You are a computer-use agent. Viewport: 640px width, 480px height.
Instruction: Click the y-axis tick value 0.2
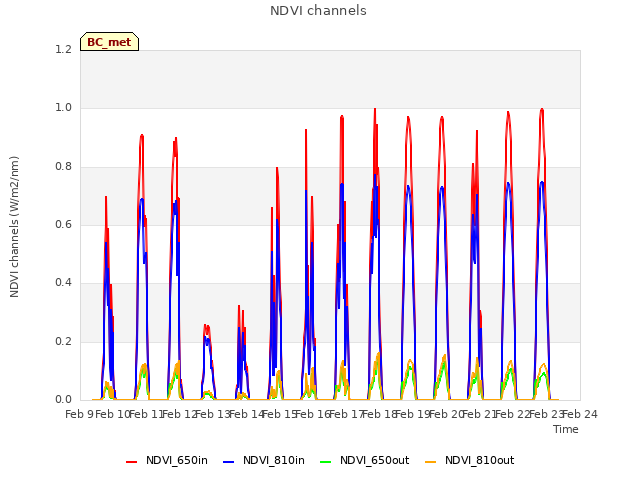click(63, 341)
